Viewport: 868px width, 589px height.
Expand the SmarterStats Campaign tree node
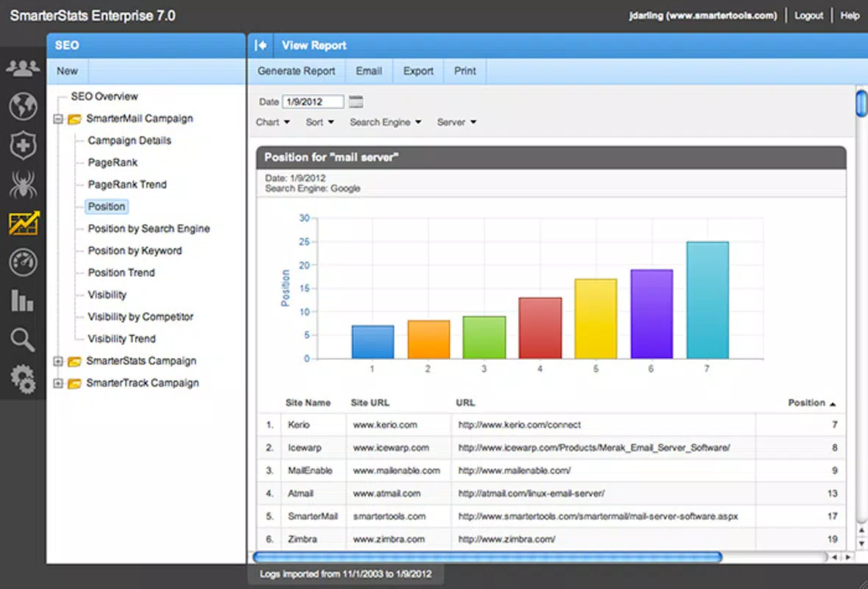[x=58, y=361]
